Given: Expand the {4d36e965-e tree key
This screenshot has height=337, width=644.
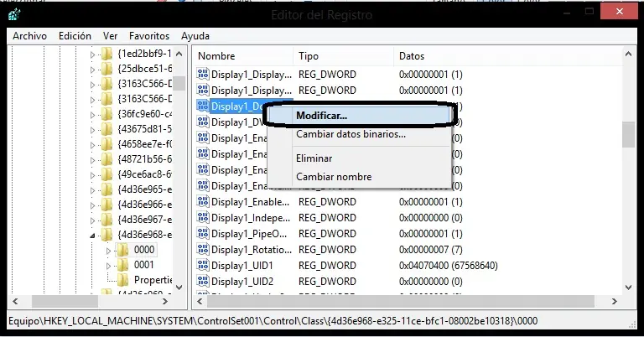Looking at the screenshot, I should [x=92, y=190].
